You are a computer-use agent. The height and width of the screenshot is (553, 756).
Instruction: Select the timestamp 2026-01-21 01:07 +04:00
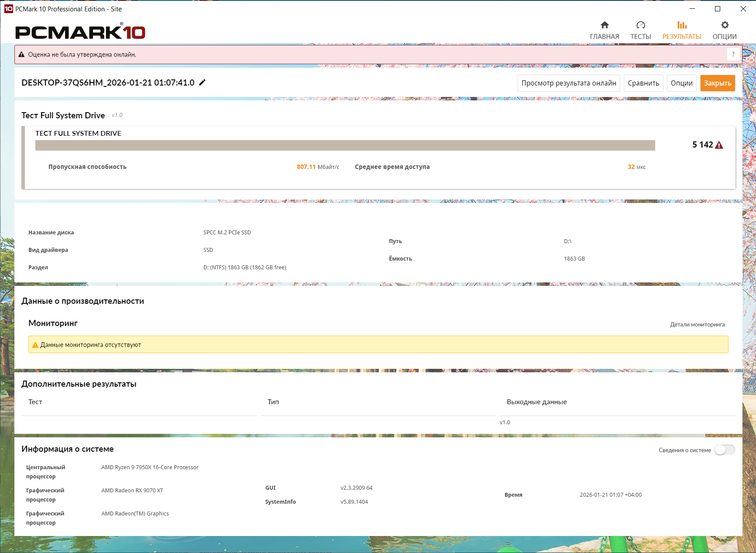tap(611, 495)
